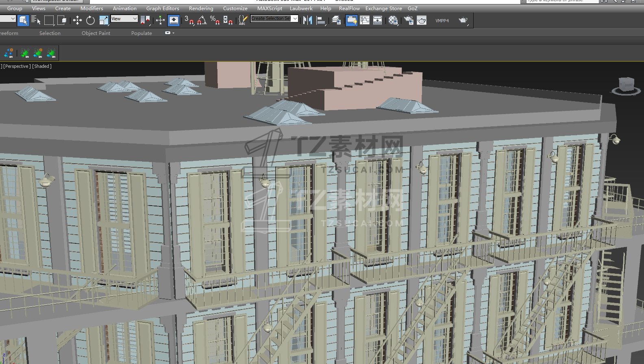Open the Curve Editor

click(x=365, y=20)
